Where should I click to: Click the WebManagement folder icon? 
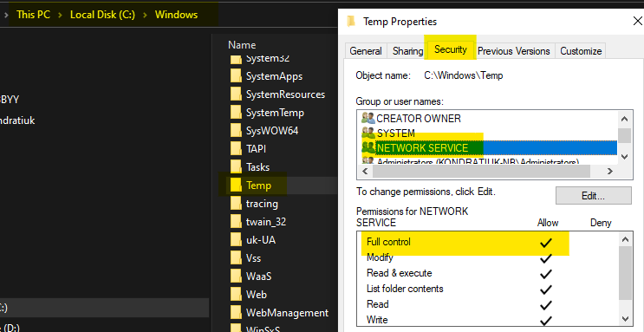click(236, 313)
